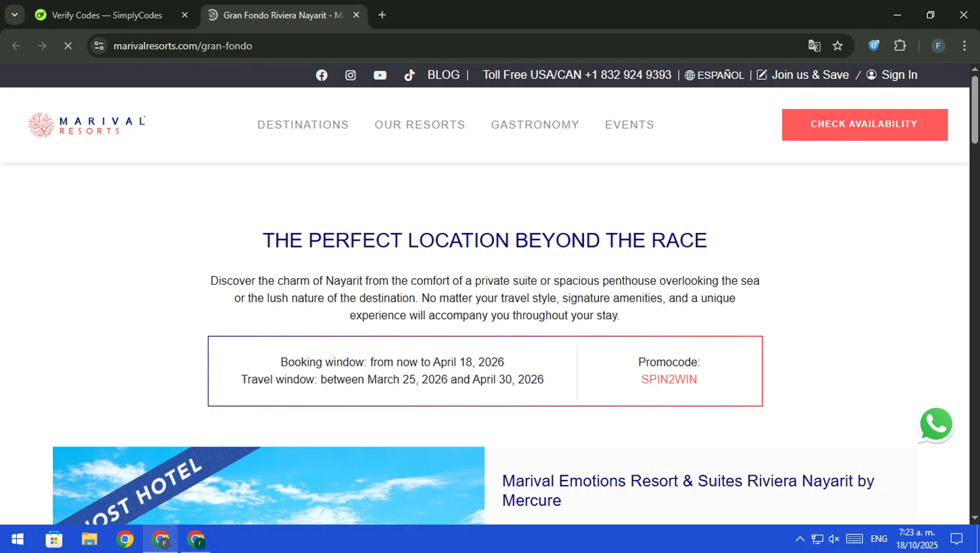The height and width of the screenshot is (553, 980).
Task: Close the Gran Fondo Riviera Nayarit tab
Action: tap(356, 15)
